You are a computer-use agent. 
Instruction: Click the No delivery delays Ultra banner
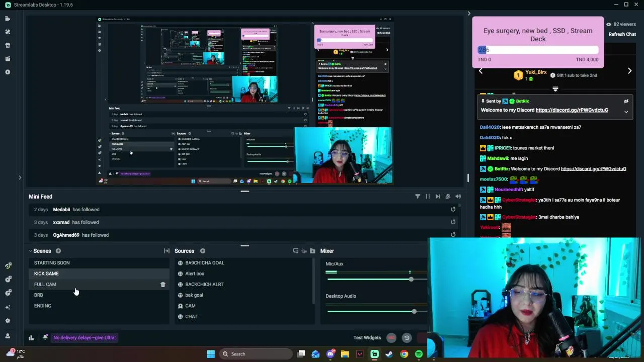85,338
